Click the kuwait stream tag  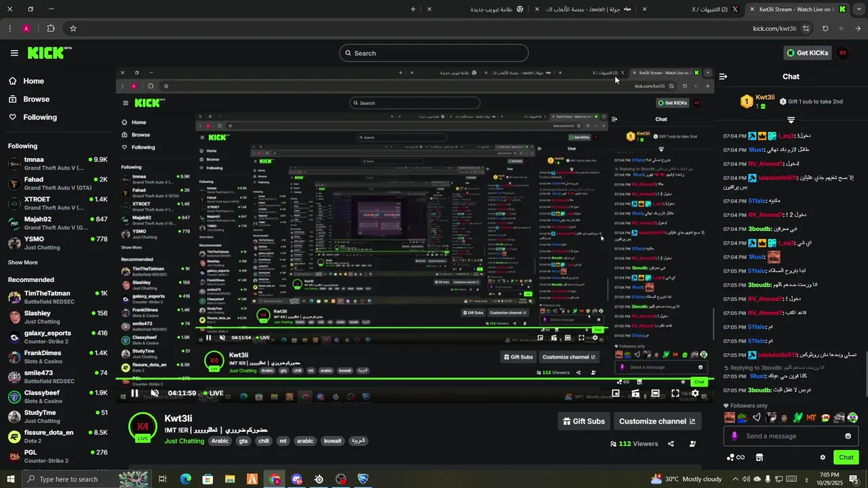pos(333,441)
